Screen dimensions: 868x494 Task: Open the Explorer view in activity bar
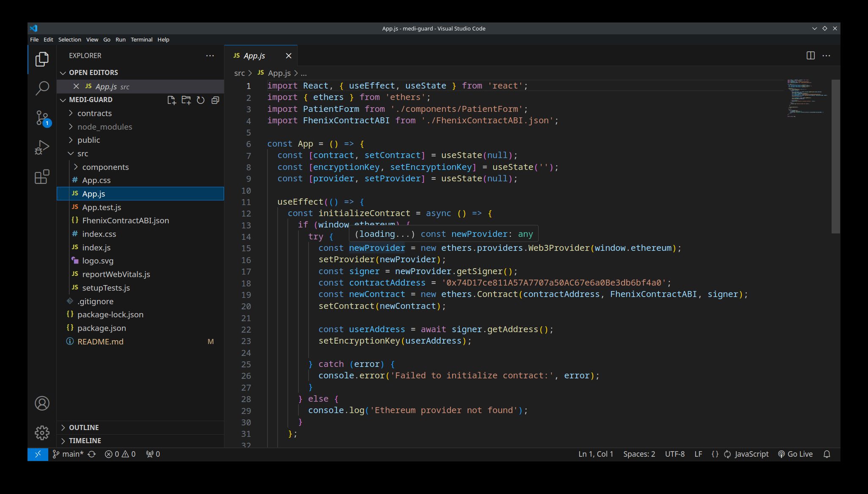[x=42, y=59]
